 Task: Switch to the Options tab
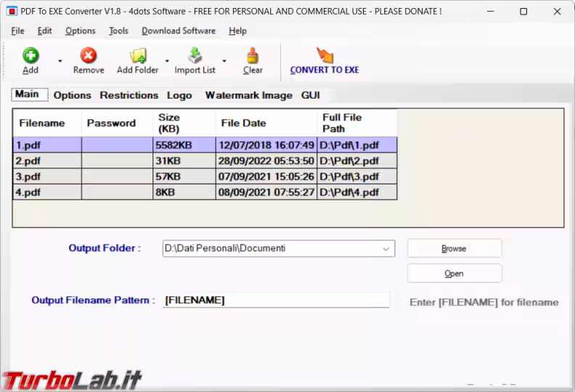click(x=73, y=95)
